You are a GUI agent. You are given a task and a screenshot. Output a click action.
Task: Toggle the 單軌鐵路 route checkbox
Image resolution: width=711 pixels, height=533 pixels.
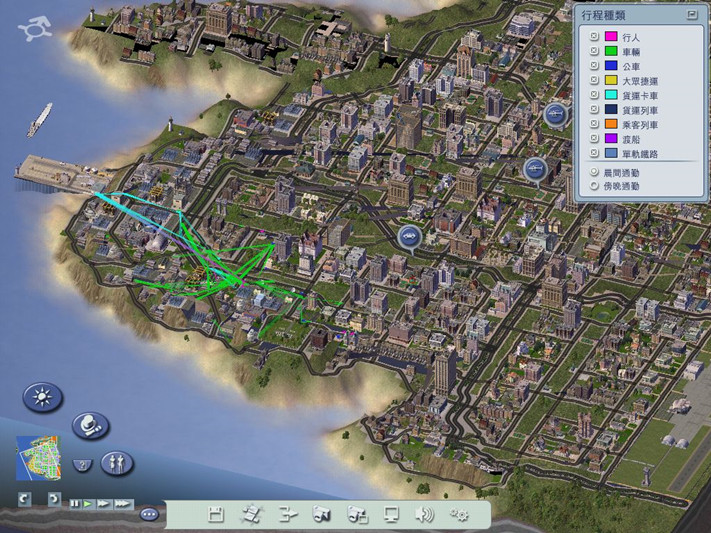click(x=594, y=152)
